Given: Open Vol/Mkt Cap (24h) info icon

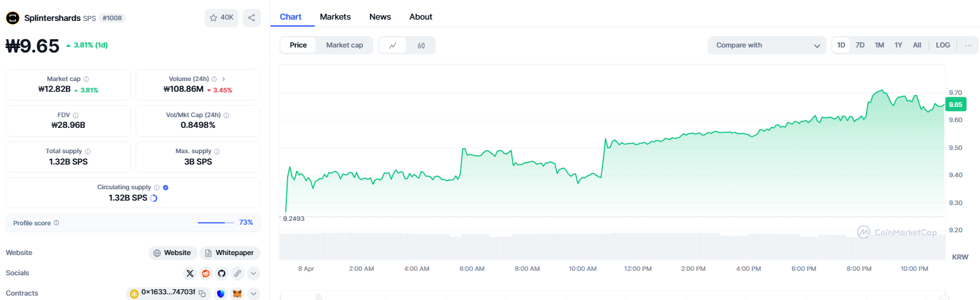Looking at the screenshot, I should coord(226,115).
